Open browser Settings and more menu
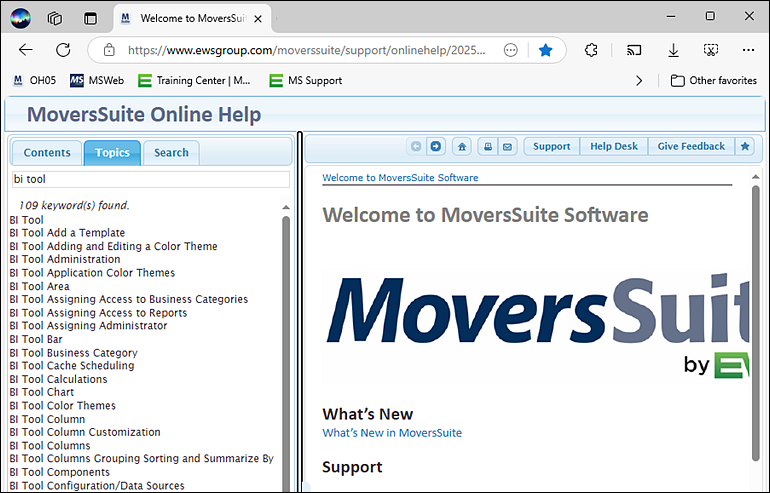 748,50
